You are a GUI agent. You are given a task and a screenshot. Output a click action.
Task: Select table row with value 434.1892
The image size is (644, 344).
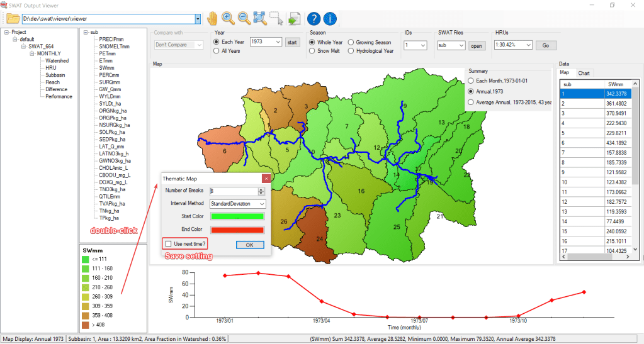point(596,143)
